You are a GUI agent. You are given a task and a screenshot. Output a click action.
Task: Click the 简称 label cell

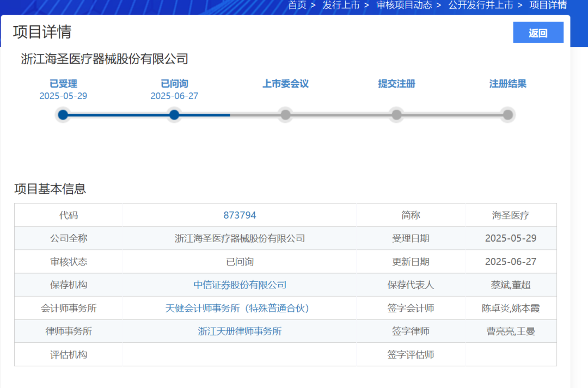point(411,215)
